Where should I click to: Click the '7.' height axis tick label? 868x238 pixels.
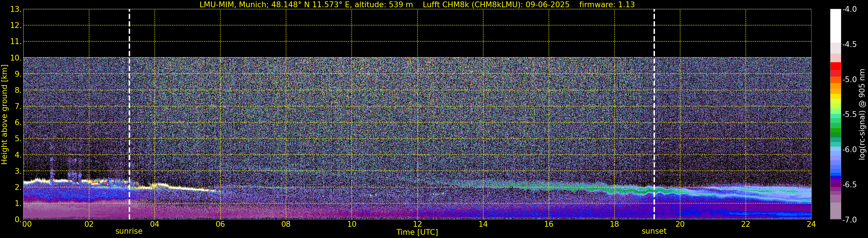[18, 107]
